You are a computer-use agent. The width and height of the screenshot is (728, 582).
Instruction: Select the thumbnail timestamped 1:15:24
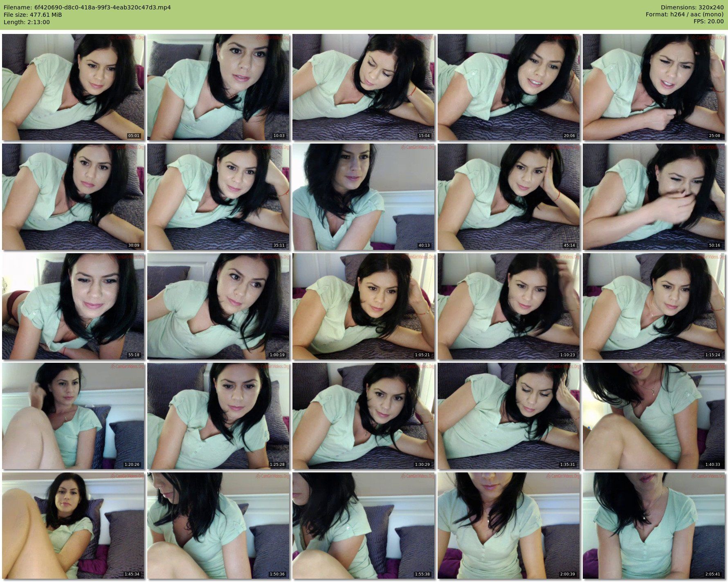[654, 306]
